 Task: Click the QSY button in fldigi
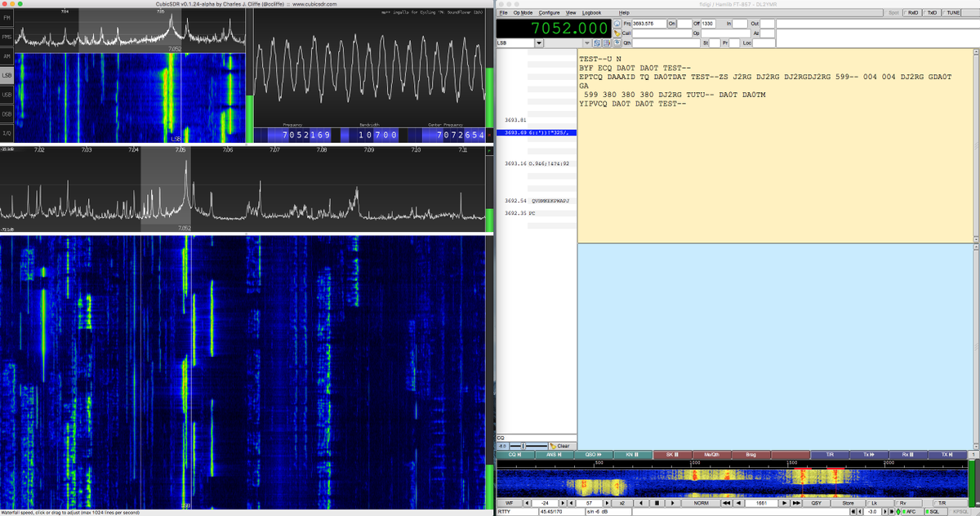point(816,503)
